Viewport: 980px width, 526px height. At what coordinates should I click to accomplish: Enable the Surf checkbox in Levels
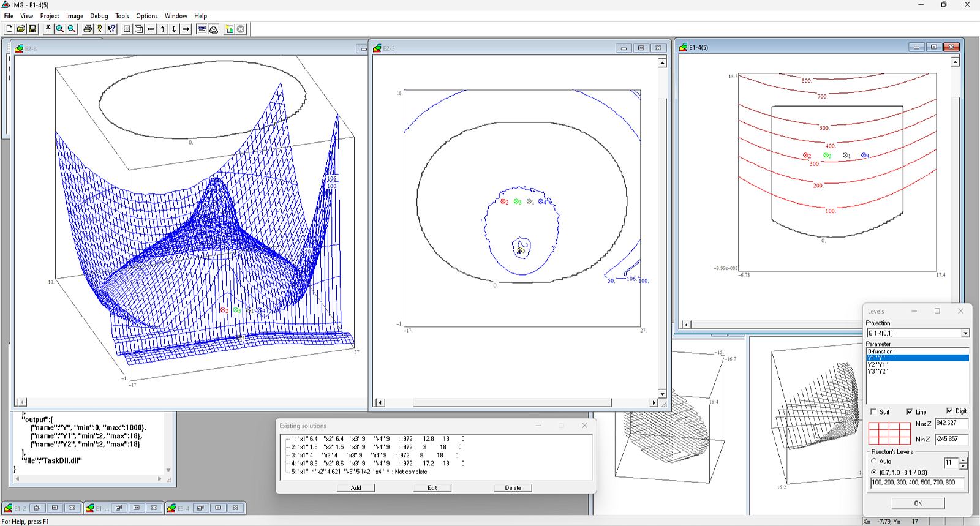point(873,411)
